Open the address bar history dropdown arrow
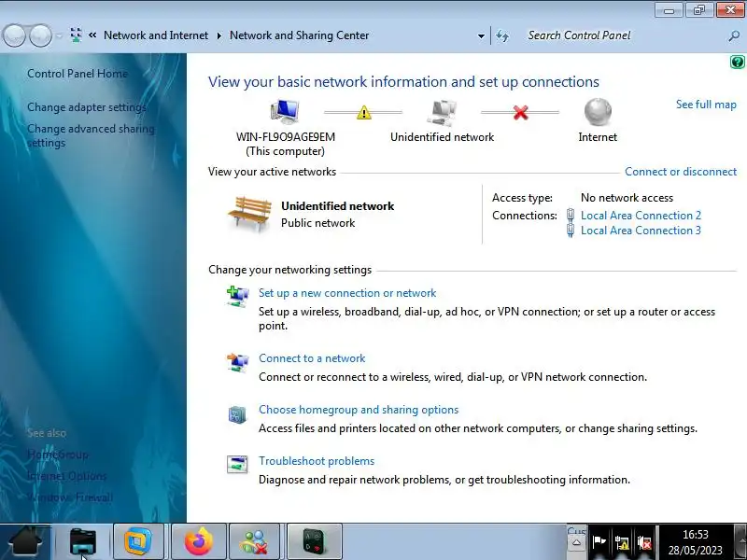 tap(481, 35)
